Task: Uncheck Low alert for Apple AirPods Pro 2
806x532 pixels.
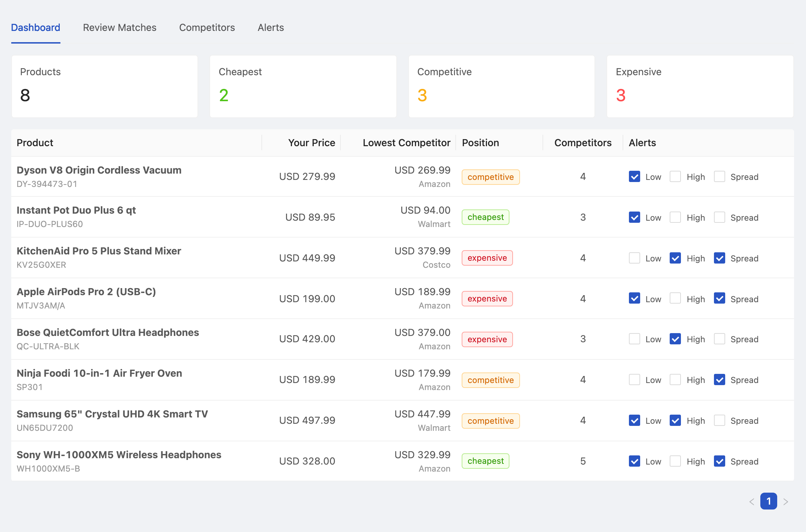Action: (x=634, y=298)
